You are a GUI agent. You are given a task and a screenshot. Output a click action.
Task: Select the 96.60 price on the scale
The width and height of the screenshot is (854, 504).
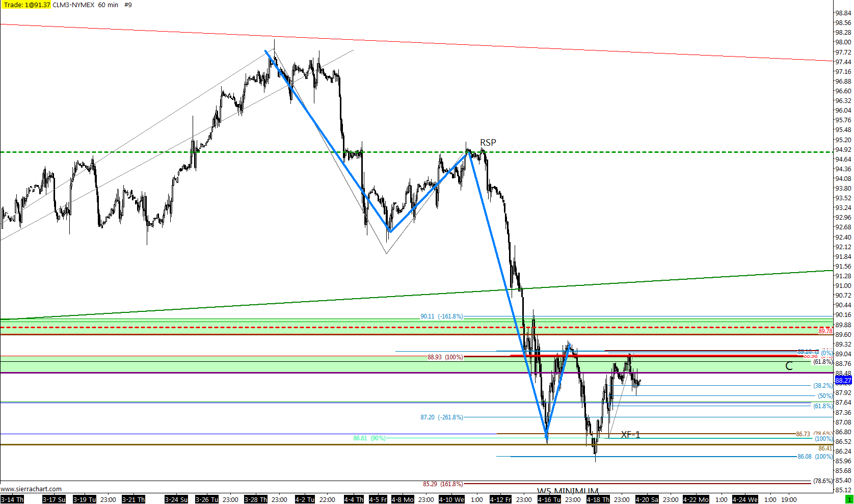pyautogui.click(x=843, y=91)
